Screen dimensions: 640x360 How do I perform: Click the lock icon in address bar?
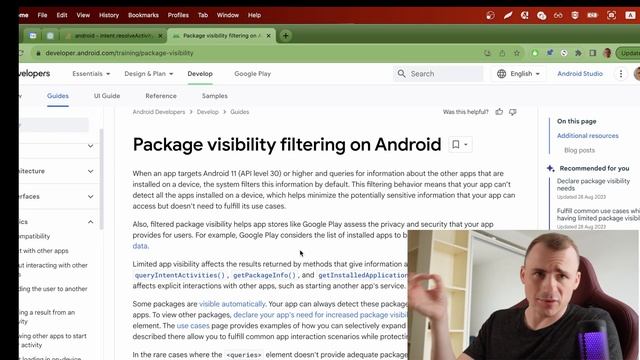click(x=38, y=53)
